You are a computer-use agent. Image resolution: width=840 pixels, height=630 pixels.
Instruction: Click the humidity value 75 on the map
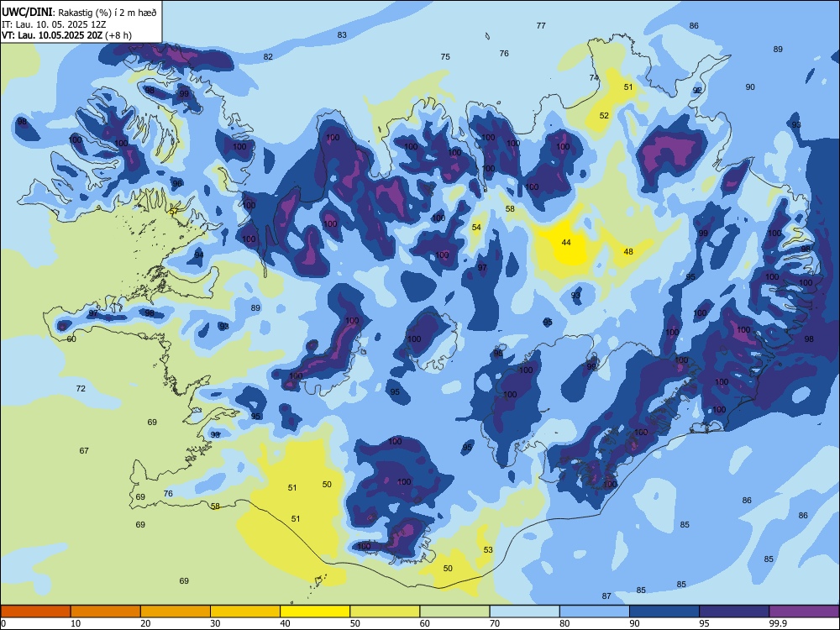445,57
